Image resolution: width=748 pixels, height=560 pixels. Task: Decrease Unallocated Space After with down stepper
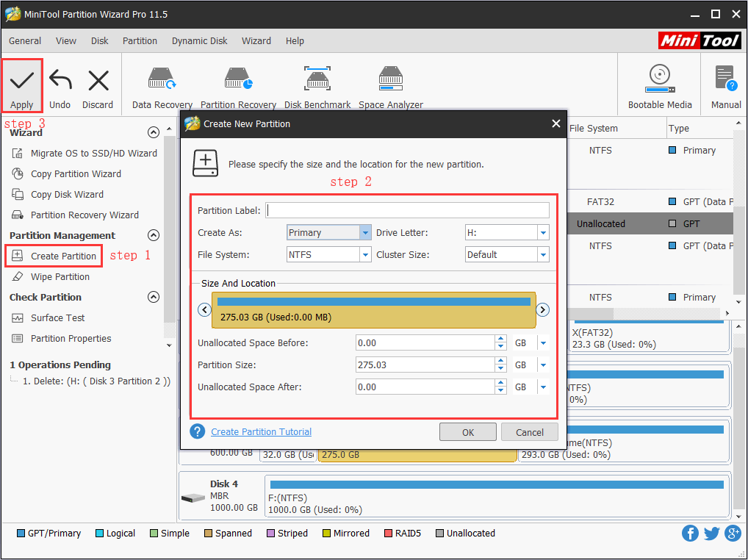(500, 391)
